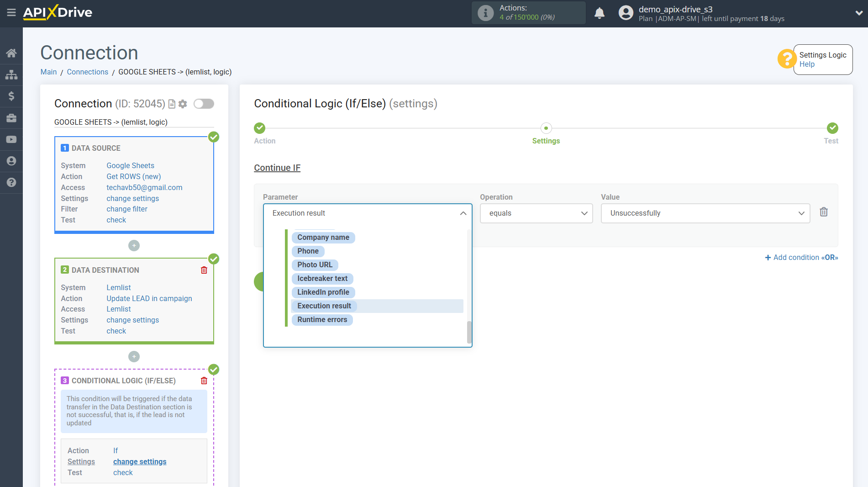Open Google Sheets system link

pyautogui.click(x=131, y=166)
